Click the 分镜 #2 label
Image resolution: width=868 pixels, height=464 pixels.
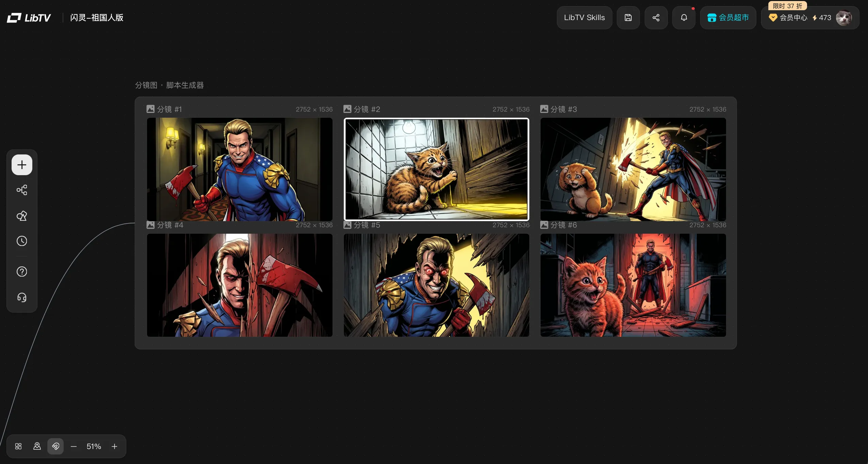367,109
